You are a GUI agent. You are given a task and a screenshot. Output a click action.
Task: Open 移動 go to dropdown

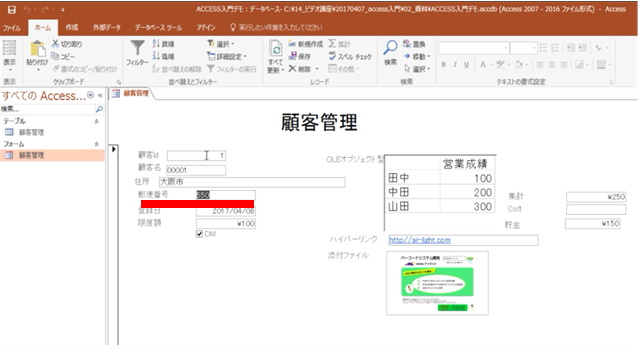pos(417,56)
